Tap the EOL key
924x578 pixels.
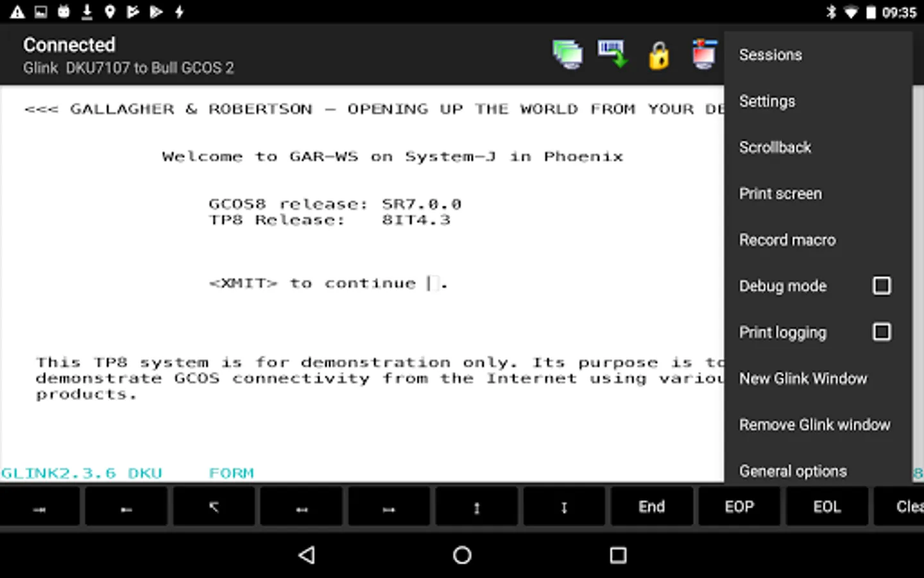coord(826,507)
